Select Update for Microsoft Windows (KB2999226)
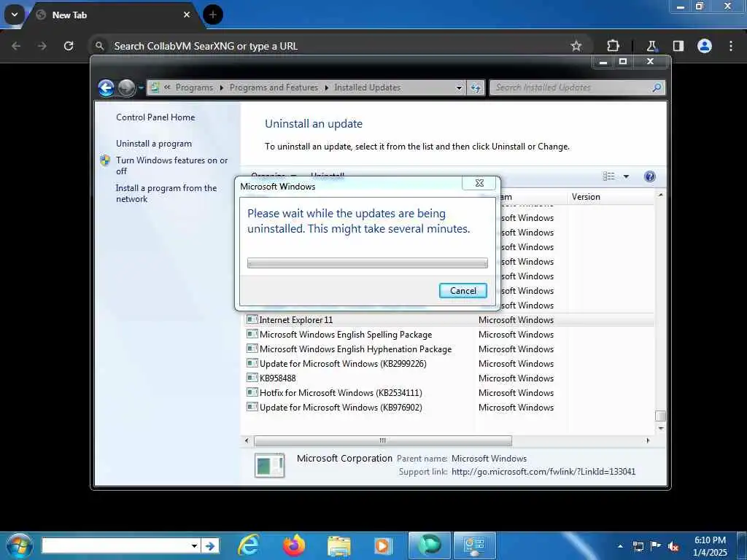The image size is (747, 560). click(449, 363)
